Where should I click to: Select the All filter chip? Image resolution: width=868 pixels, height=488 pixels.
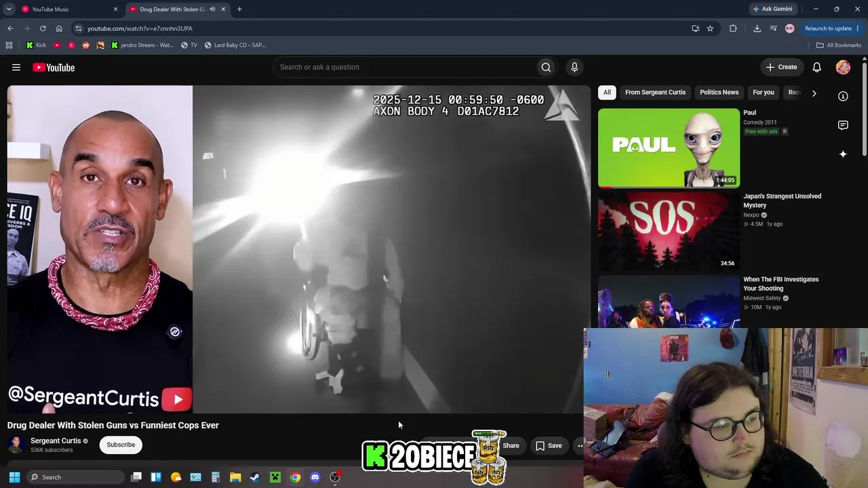tap(607, 92)
